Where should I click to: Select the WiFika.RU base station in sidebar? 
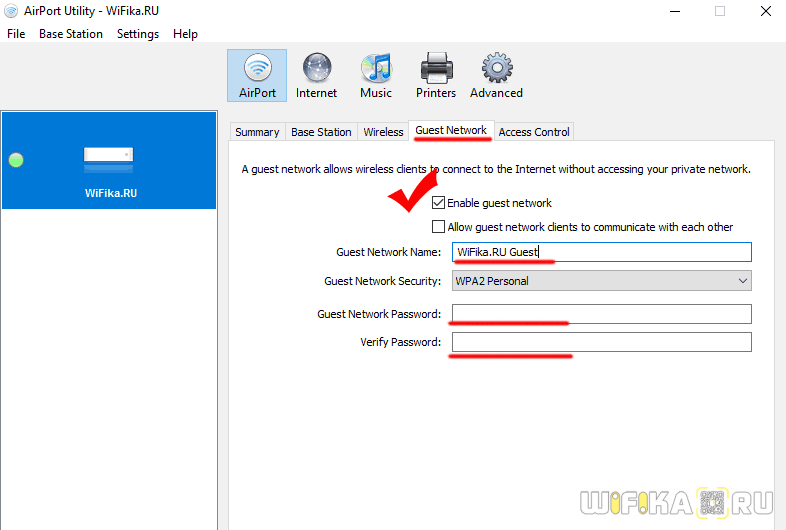[x=109, y=160]
